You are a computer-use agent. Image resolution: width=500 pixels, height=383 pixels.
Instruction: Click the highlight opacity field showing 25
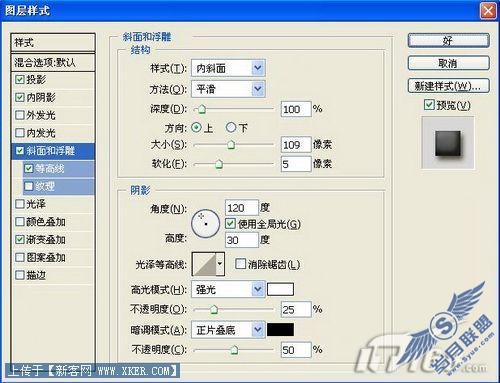pyautogui.click(x=296, y=310)
